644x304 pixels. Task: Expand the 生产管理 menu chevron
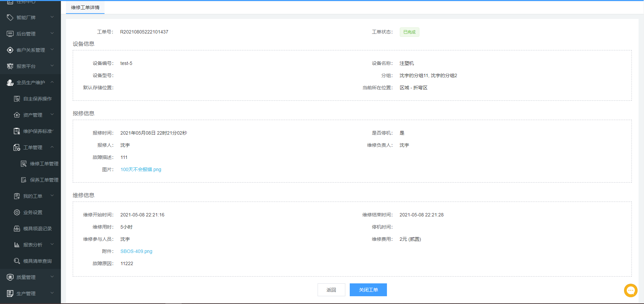[x=52, y=293]
